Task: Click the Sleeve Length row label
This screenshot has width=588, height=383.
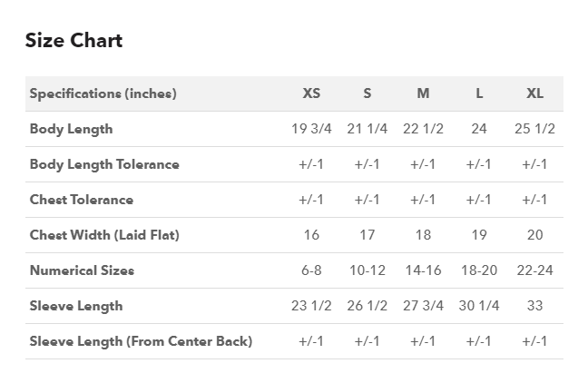Action: click(76, 306)
